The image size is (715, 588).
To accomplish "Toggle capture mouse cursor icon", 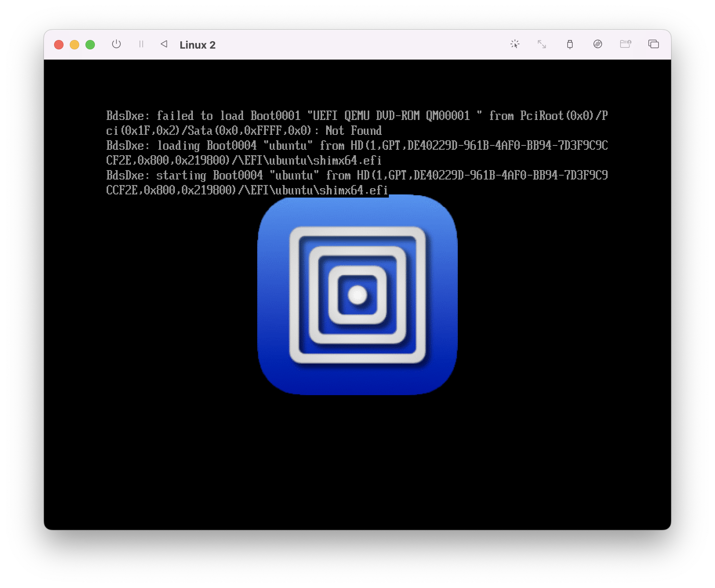I will [515, 44].
